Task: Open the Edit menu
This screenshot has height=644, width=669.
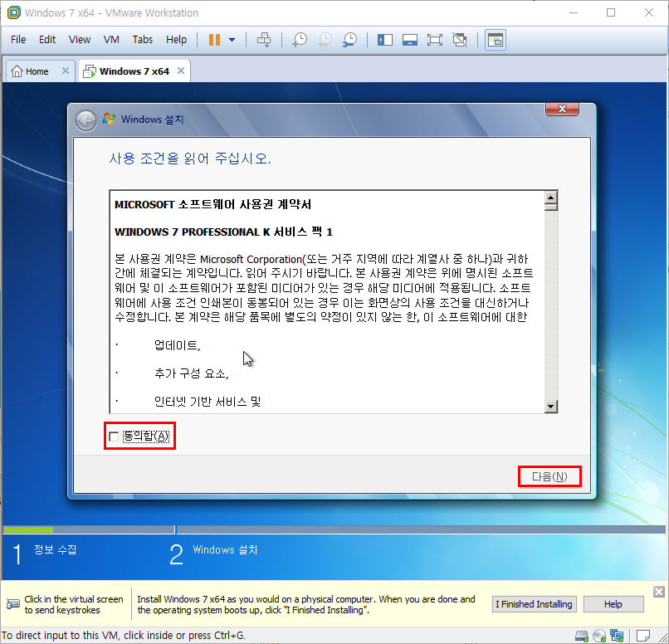Action: coord(47,40)
